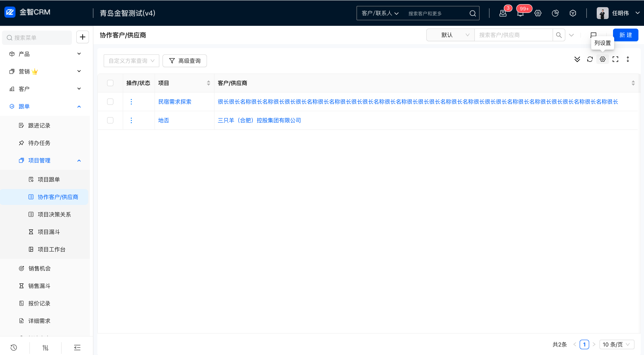
Task: Expand the chevron beside the search button
Action: coord(571,35)
